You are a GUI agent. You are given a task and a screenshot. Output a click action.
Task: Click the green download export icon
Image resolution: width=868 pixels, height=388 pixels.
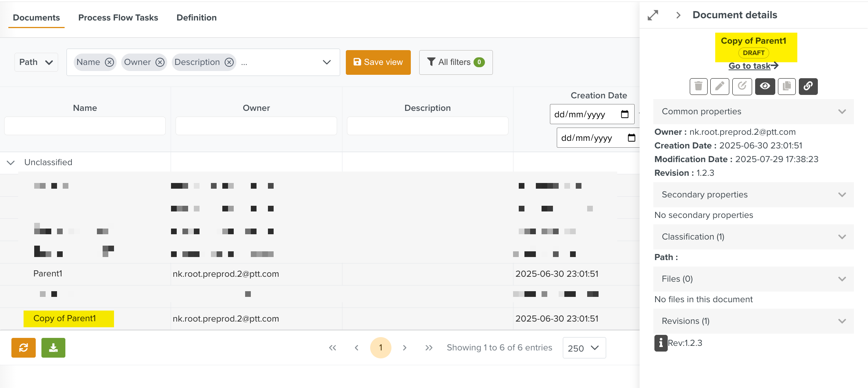pos(53,348)
